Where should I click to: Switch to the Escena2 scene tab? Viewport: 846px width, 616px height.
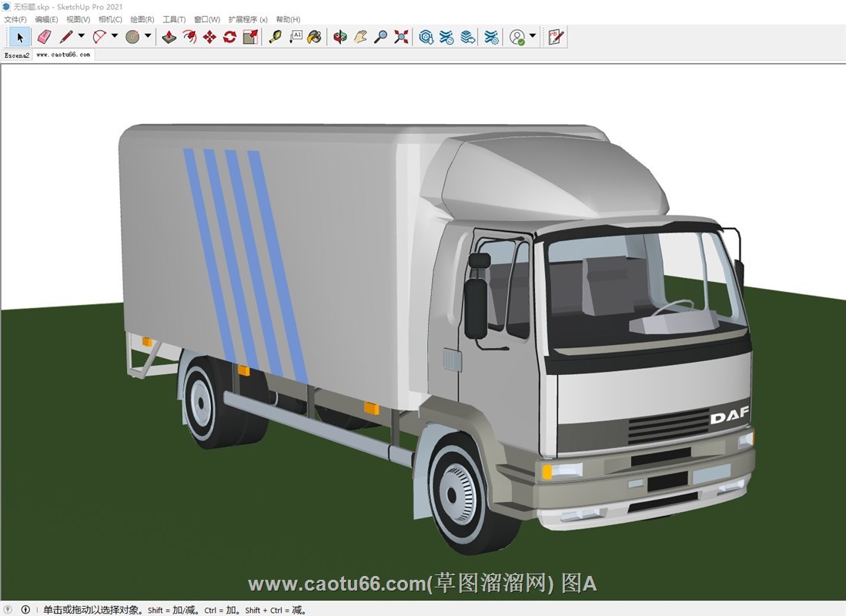click(17, 55)
